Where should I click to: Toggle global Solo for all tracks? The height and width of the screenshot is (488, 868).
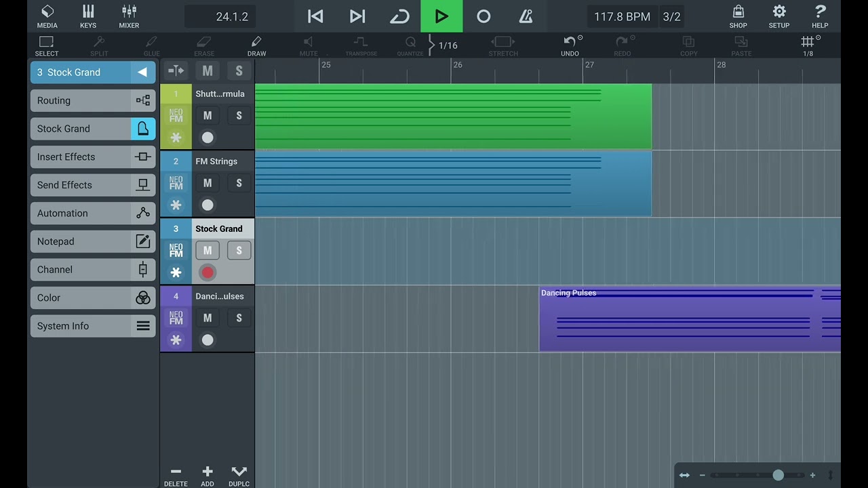click(x=239, y=70)
